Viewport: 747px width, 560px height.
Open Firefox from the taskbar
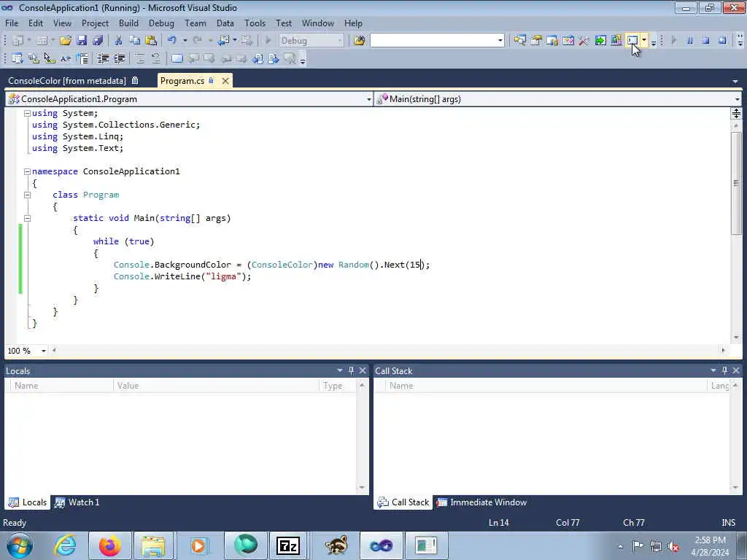(110, 545)
